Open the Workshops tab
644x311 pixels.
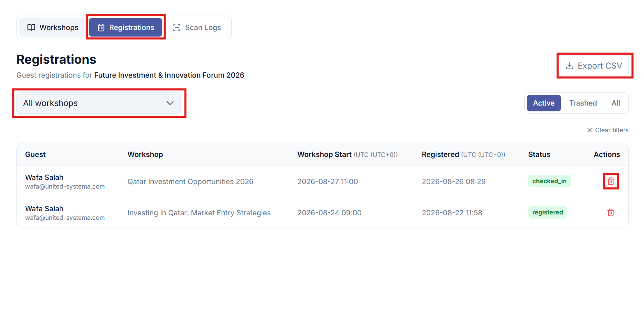click(x=53, y=28)
